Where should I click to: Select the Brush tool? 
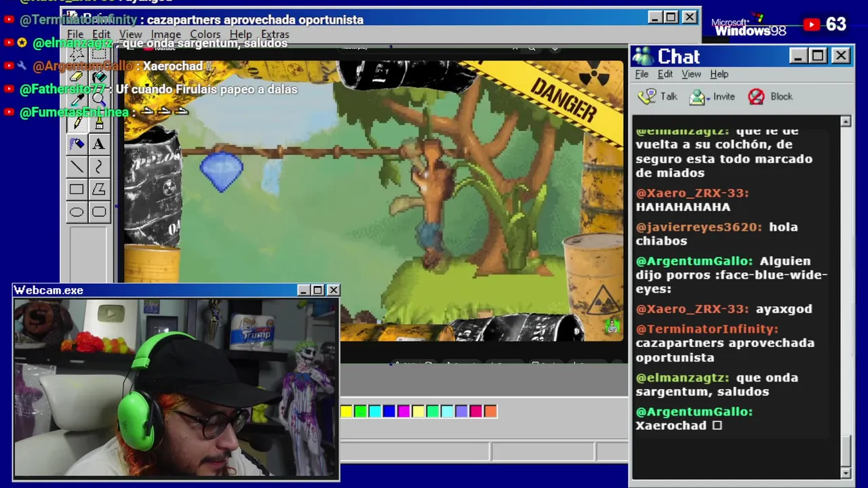pos(99,122)
